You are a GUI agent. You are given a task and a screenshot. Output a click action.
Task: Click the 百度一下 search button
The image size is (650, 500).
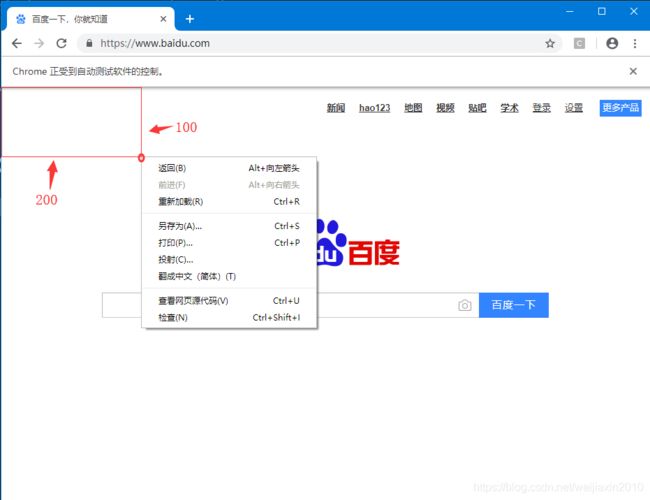click(x=514, y=305)
